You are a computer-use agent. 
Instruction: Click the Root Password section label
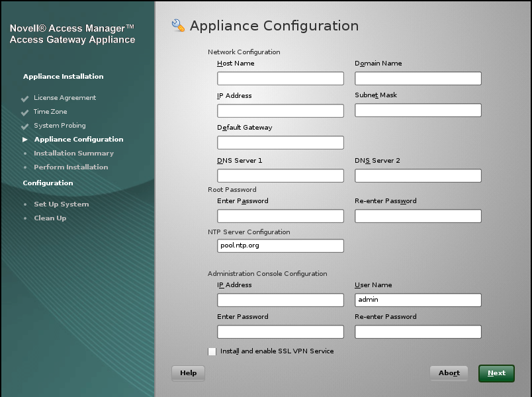coord(232,190)
